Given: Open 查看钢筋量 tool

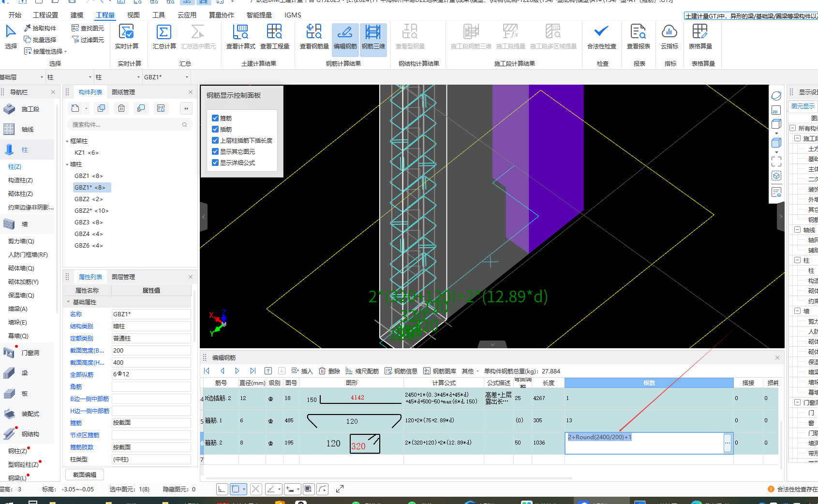Looking at the screenshot, I should tap(314, 37).
